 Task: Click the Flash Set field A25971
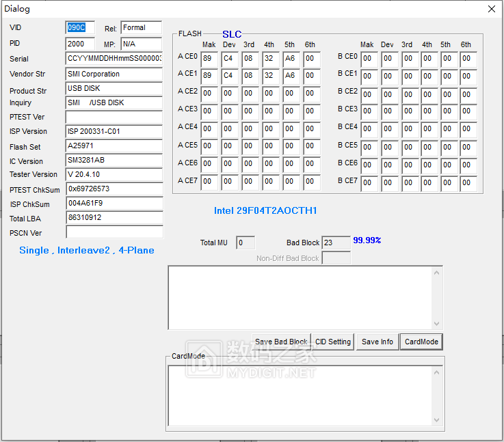[x=114, y=146]
